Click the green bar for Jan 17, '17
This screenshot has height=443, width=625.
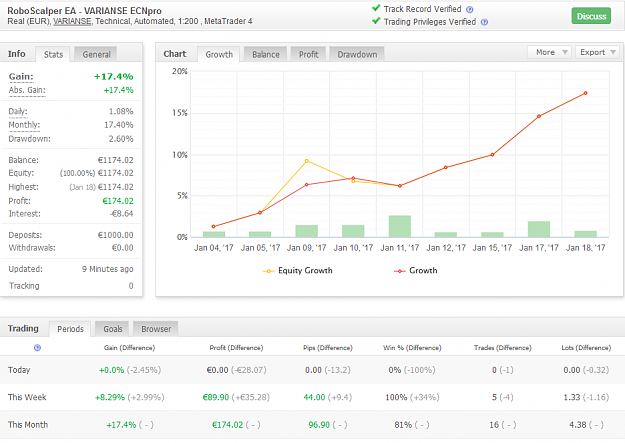coord(539,229)
